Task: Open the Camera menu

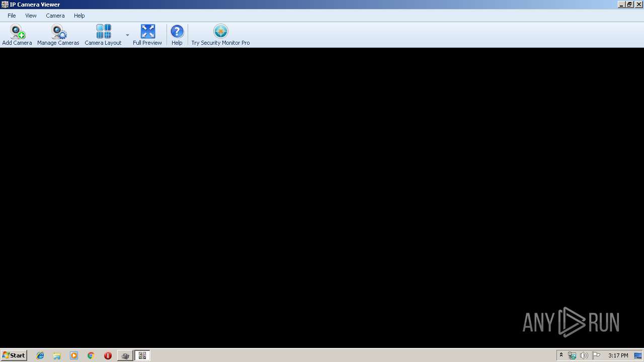Action: pyautogui.click(x=55, y=16)
